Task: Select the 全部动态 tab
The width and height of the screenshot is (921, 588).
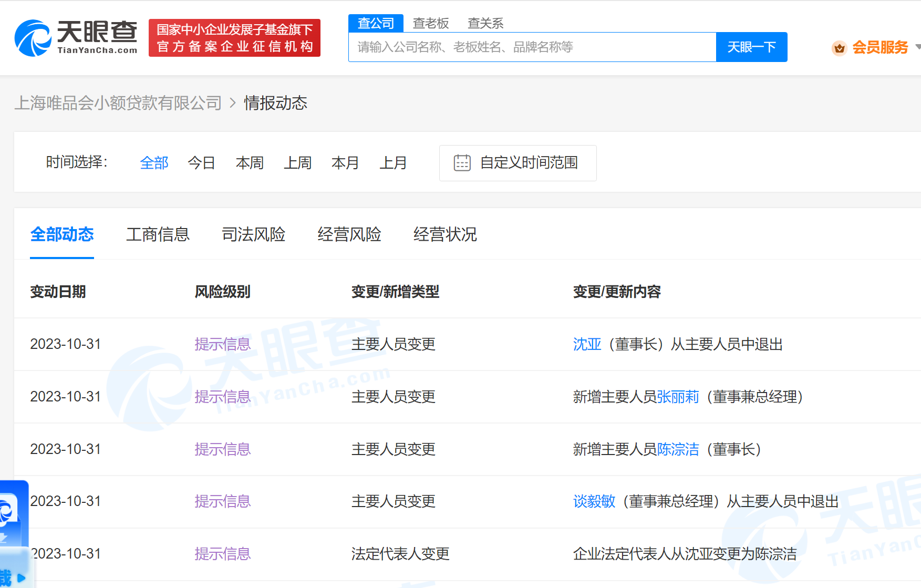Action: coord(62,234)
